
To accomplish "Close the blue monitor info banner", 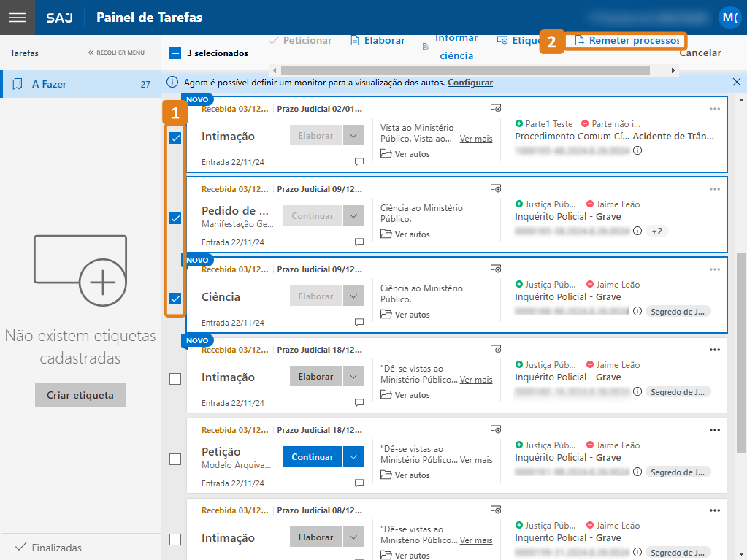I will tap(736, 83).
